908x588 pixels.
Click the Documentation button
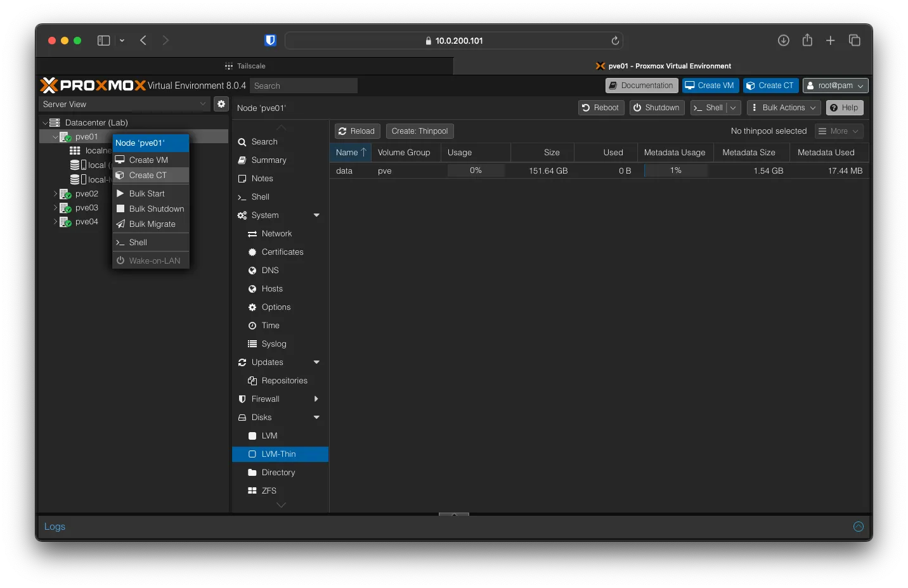pyautogui.click(x=642, y=86)
